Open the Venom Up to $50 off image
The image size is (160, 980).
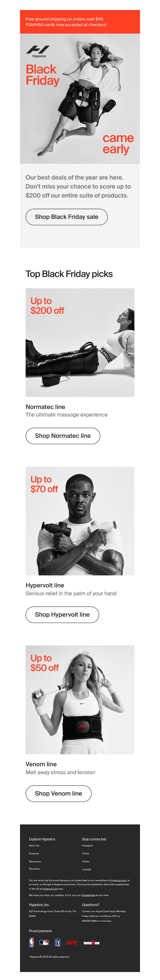80,700
